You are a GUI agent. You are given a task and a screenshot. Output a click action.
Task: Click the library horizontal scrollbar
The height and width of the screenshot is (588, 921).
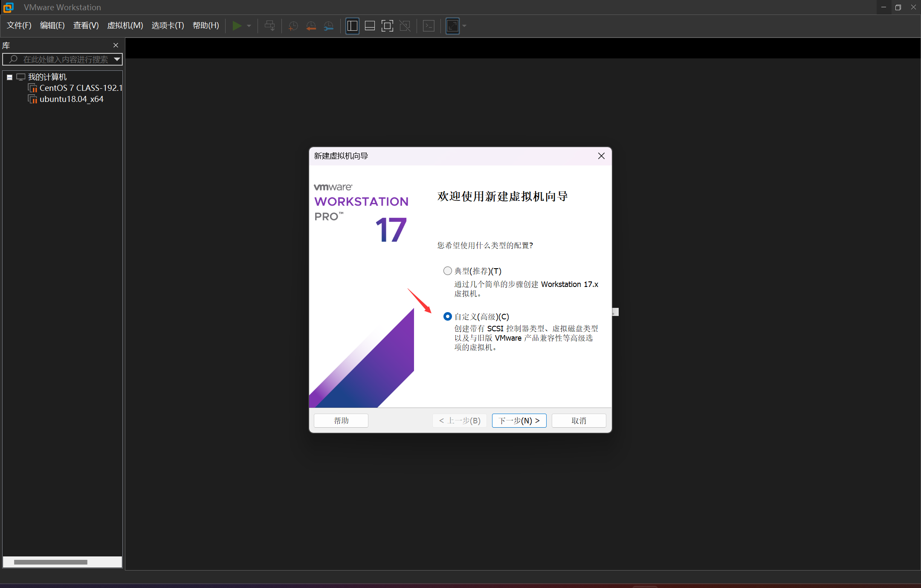50,562
